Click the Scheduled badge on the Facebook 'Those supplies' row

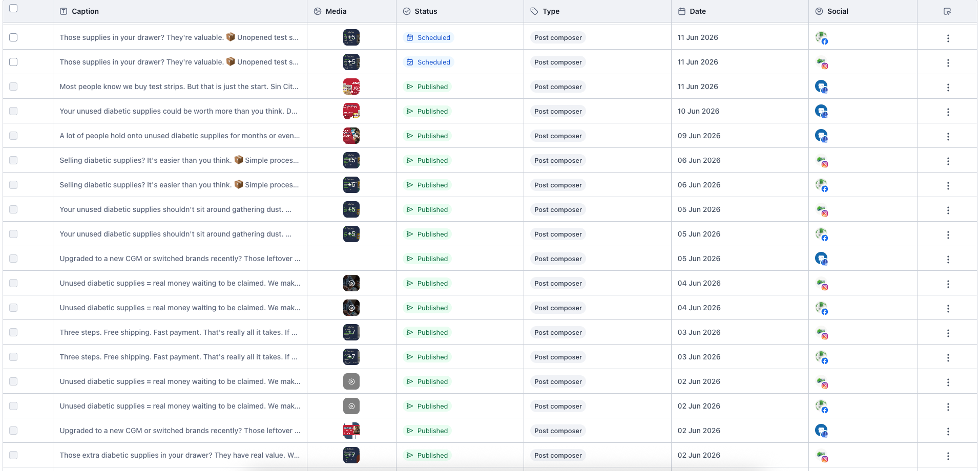click(428, 37)
